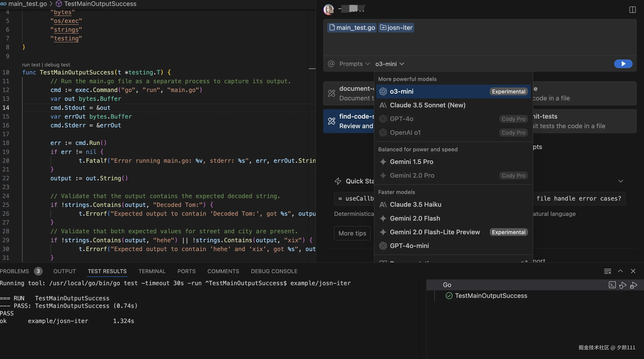Select Claude 3.5 Sonnet (New) model

click(427, 105)
